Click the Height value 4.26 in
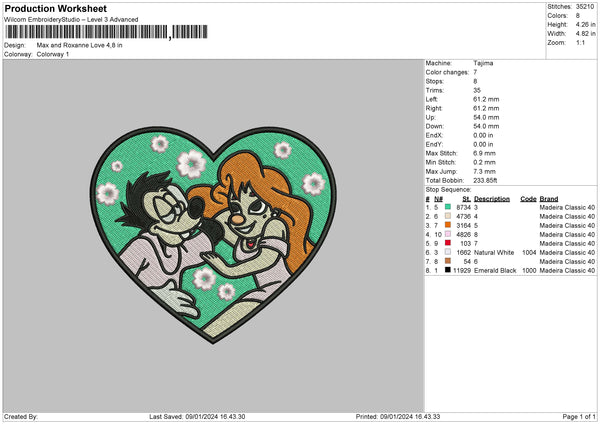Image resolution: width=600 pixels, height=424 pixels. (x=585, y=24)
